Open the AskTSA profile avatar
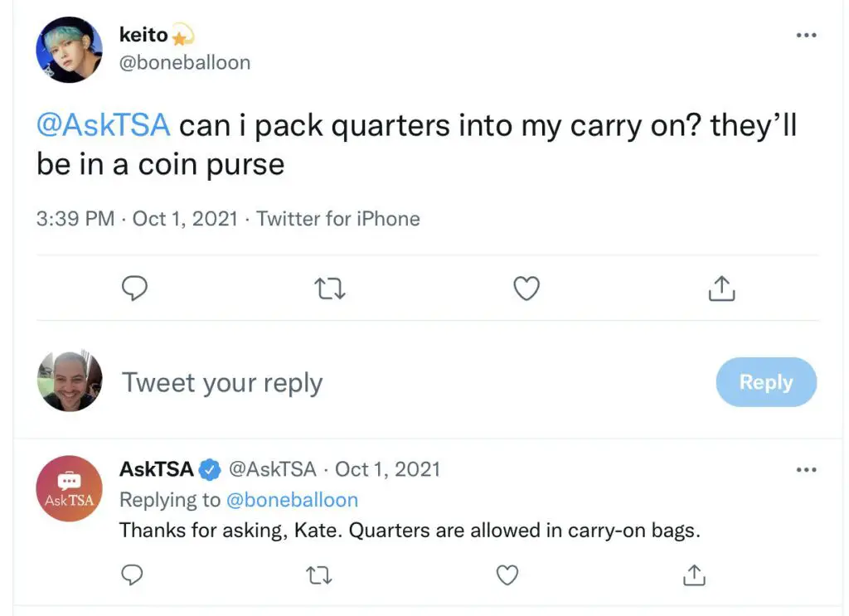The width and height of the screenshot is (849, 616). pos(69,488)
